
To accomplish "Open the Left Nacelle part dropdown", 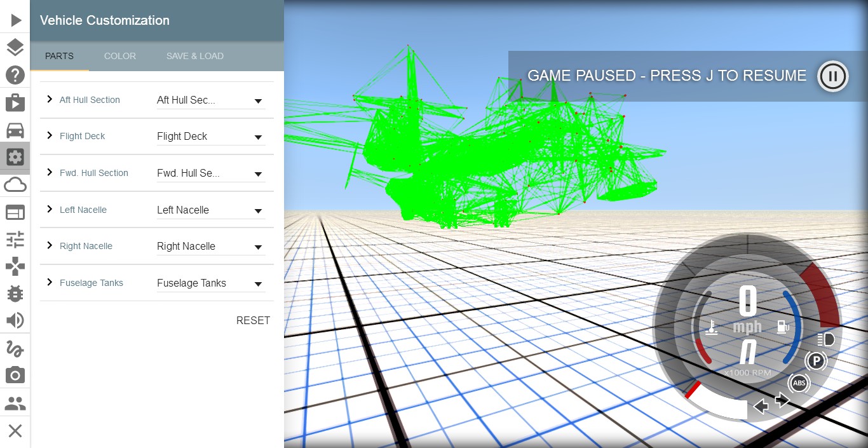I will pyautogui.click(x=211, y=210).
